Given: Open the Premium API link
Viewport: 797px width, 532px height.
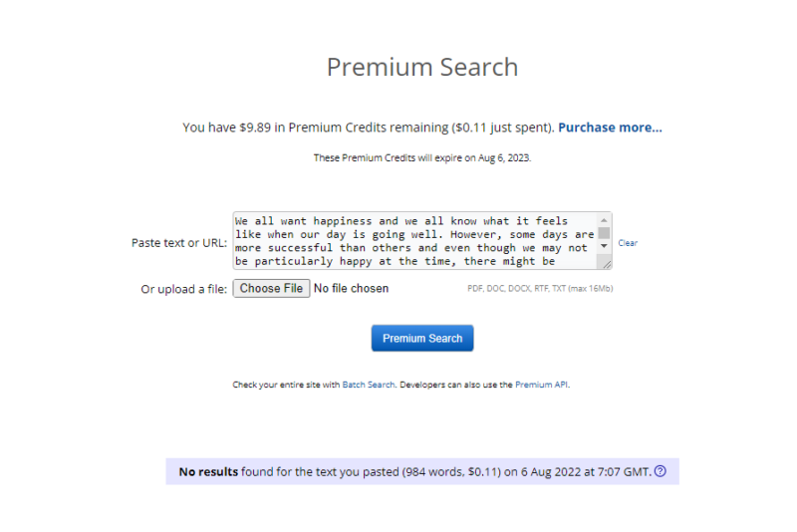Looking at the screenshot, I should click(541, 384).
